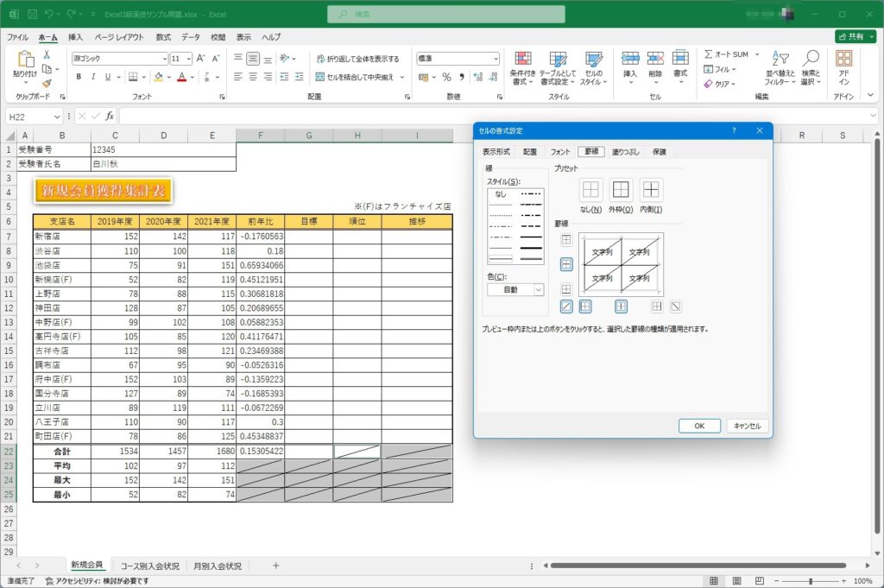
Task: Click the キャンセル button
Action: coord(747,426)
